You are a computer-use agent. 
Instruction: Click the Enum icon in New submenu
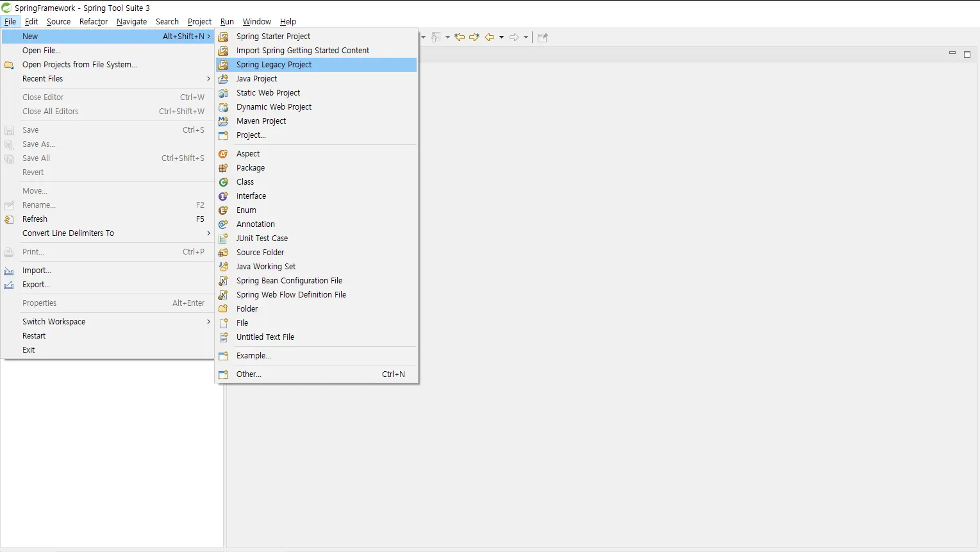(223, 210)
